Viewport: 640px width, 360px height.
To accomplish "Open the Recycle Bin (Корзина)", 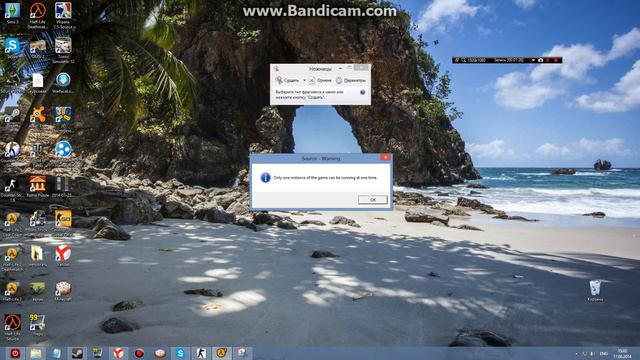I will tap(595, 291).
